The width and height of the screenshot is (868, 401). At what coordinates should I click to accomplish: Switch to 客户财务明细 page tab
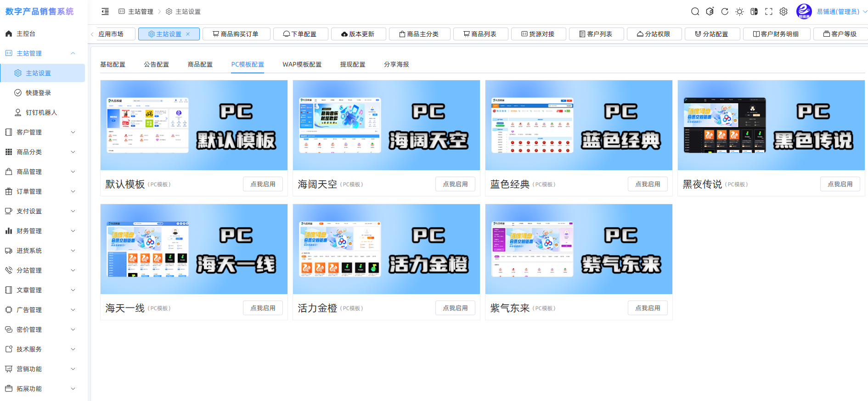tap(776, 34)
